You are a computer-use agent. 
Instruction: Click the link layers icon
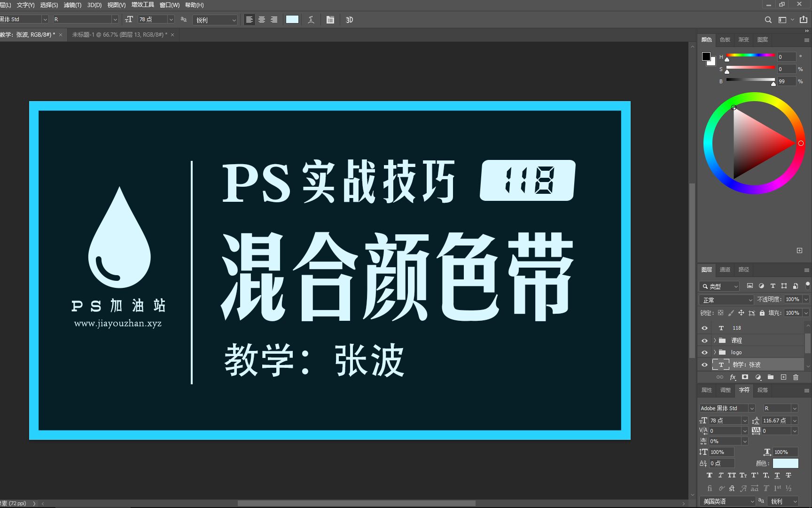pyautogui.click(x=720, y=377)
